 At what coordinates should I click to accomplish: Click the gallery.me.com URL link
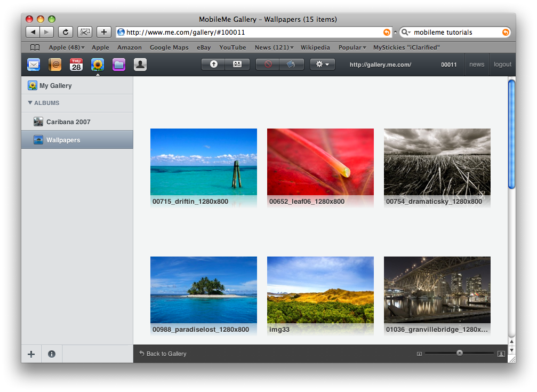click(380, 65)
